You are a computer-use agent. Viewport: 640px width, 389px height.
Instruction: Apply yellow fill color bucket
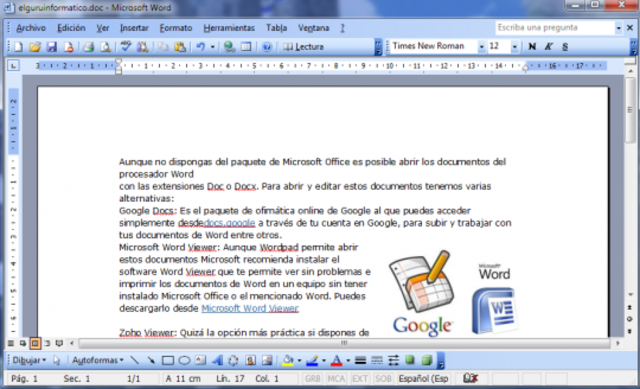coord(288,360)
